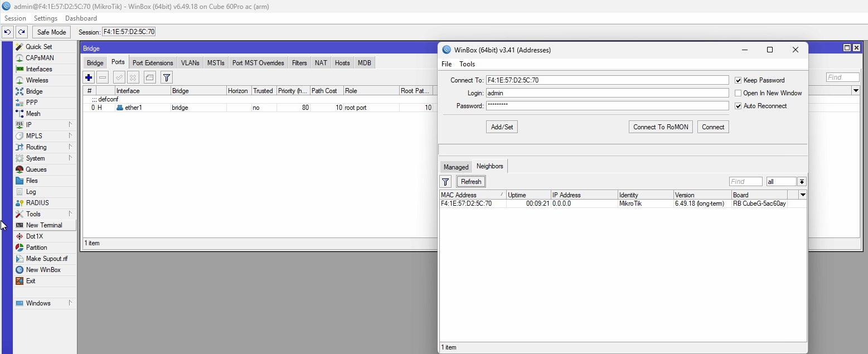Click the disable X icon in Bridge toolbar
Screen dimensions: 868x354
133,77
